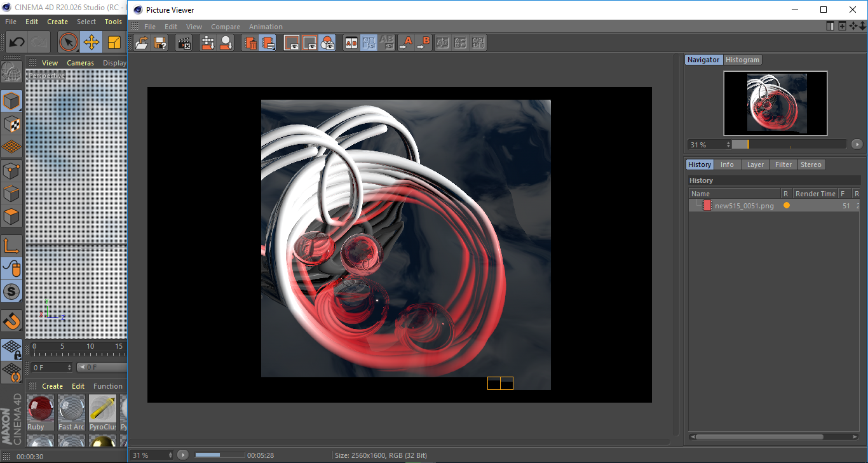868x463 pixels.
Task: Enable Workplane mode orange grid icon
Action: (11, 147)
